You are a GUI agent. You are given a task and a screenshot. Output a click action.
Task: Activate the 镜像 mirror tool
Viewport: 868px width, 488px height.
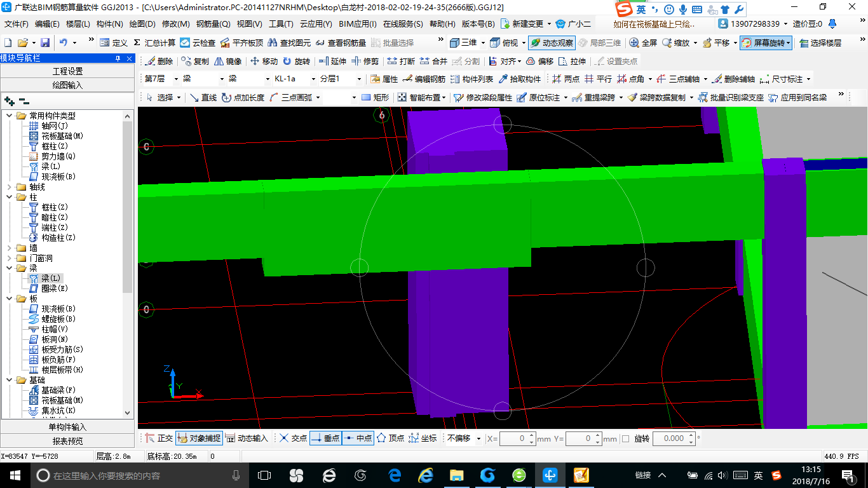pos(228,62)
